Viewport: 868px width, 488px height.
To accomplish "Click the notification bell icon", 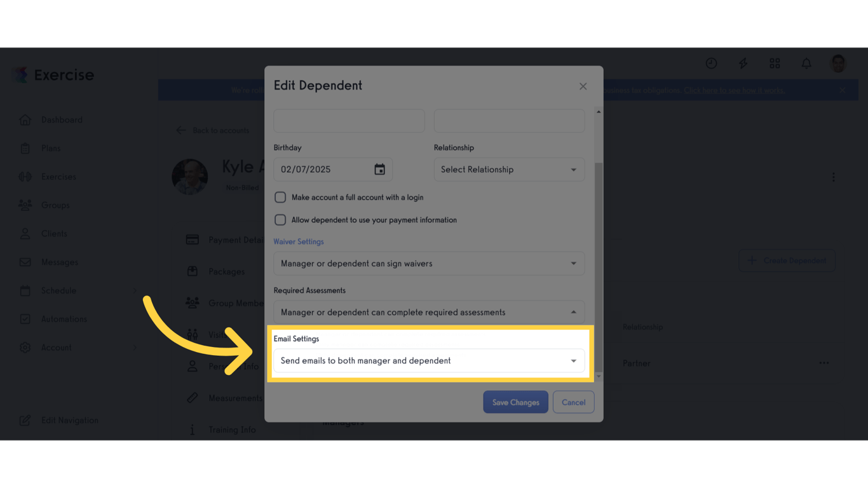I will point(806,64).
